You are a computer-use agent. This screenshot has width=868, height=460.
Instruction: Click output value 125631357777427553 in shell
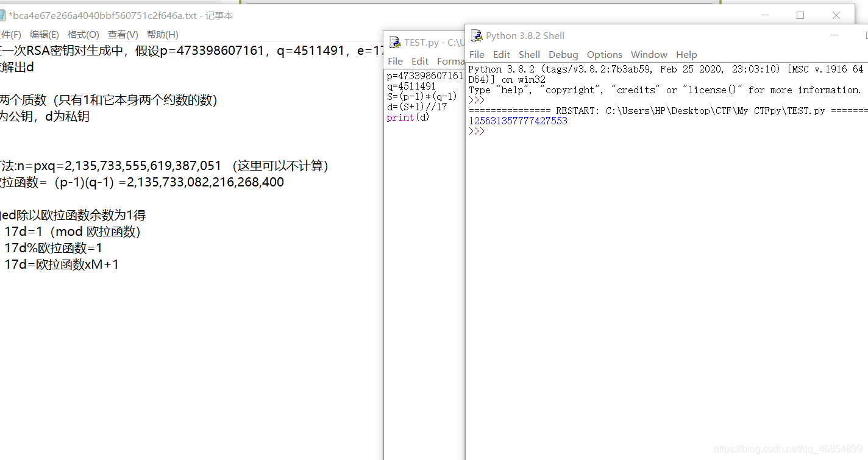[x=518, y=121]
